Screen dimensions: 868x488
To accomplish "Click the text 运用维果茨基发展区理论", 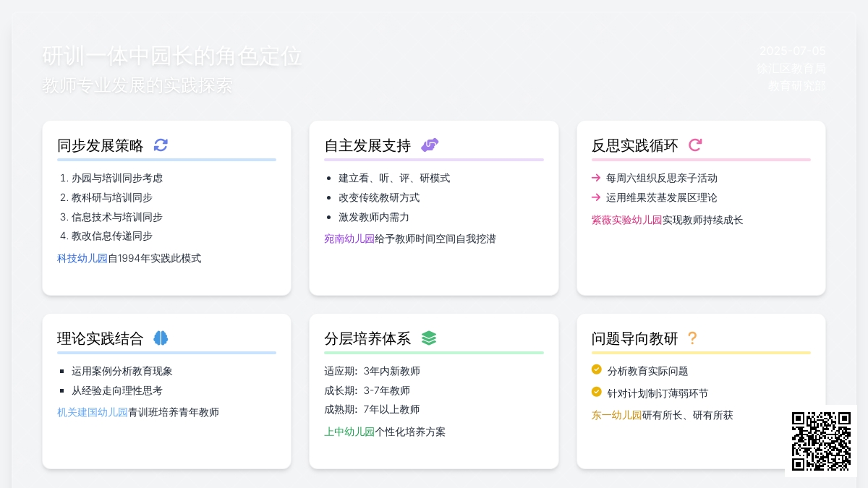I will click(662, 197).
